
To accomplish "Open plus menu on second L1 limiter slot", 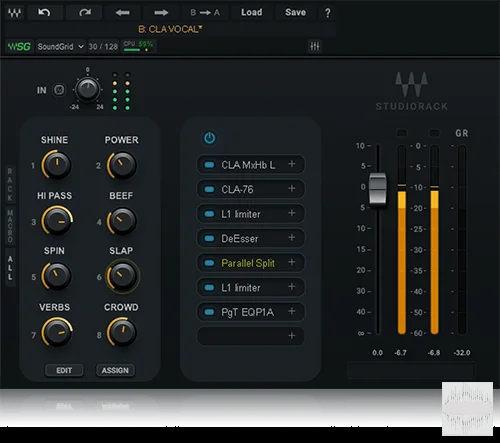I will click(292, 286).
